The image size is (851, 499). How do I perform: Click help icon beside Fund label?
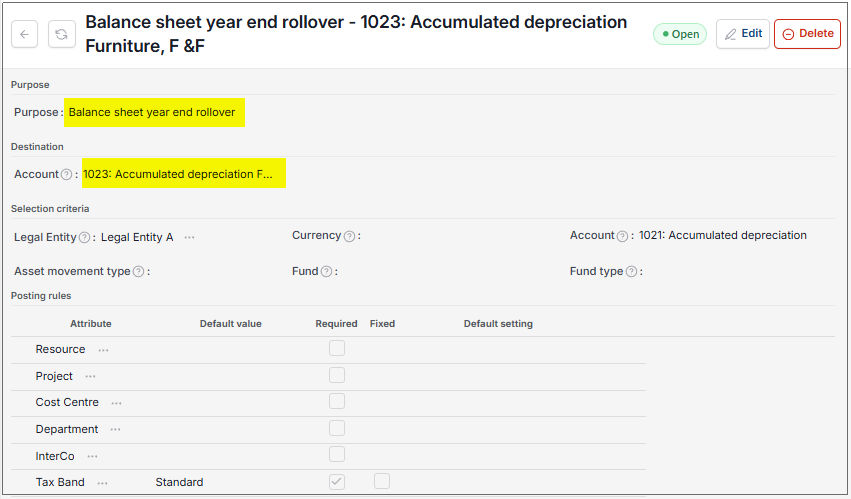pos(326,271)
